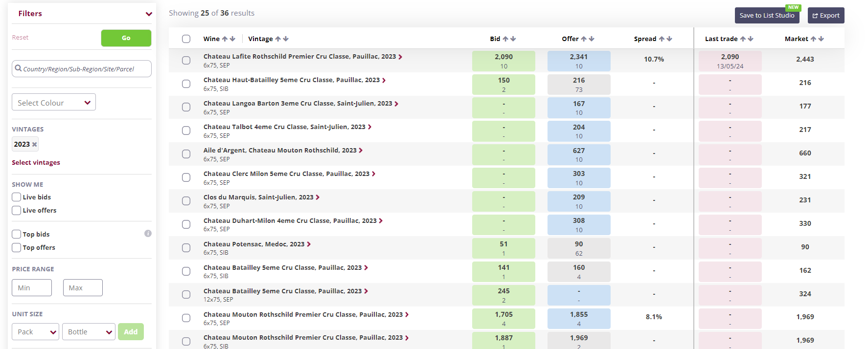Tick checkbox for Chateau Batailley 12x75 row
The image size is (868, 349).
186,295
